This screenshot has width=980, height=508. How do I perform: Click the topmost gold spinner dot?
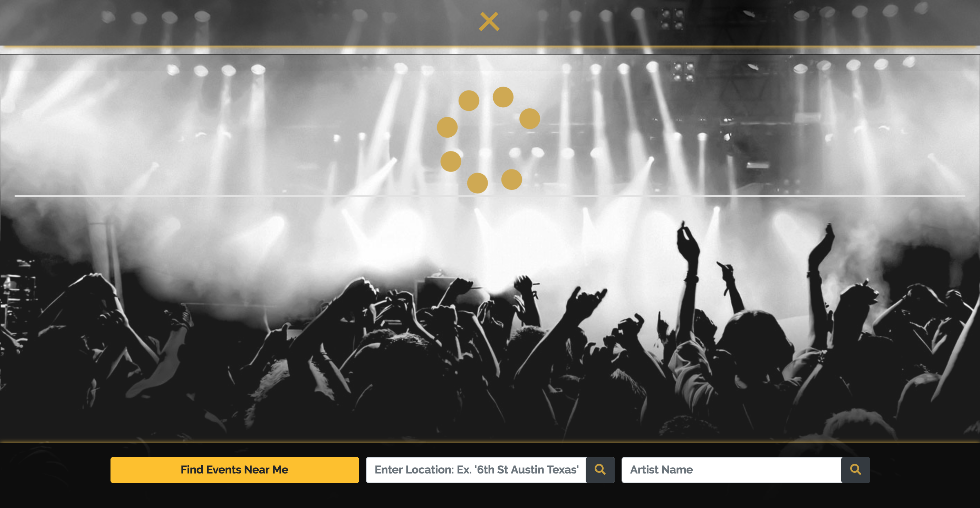(503, 97)
